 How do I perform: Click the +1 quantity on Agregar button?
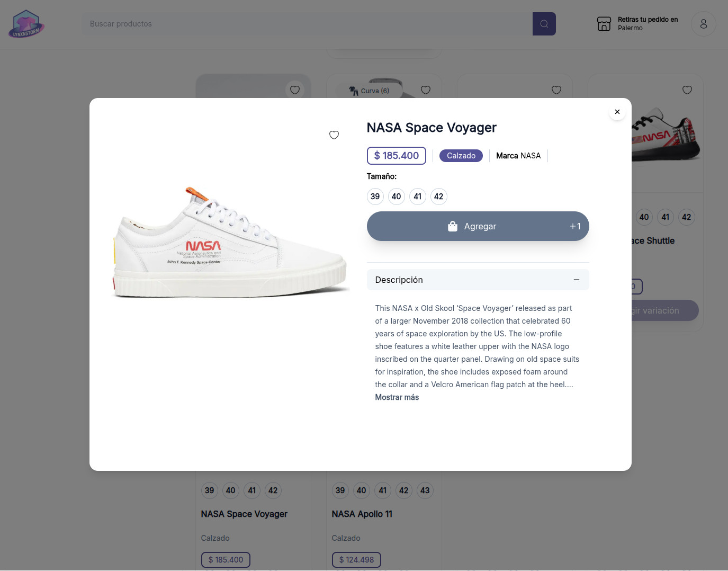[x=575, y=226]
